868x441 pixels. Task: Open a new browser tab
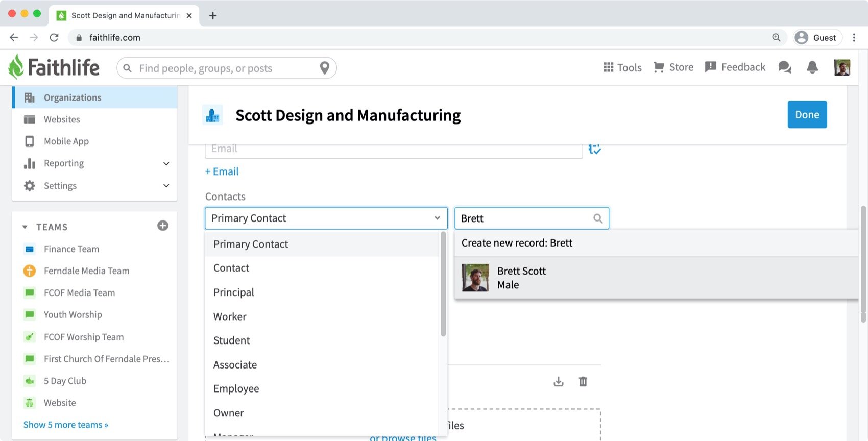[x=213, y=15]
